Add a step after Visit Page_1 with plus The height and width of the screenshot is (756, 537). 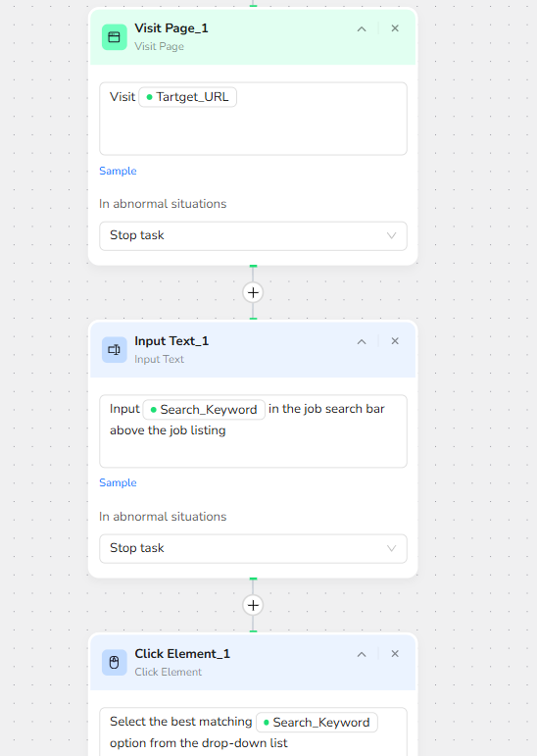click(253, 292)
